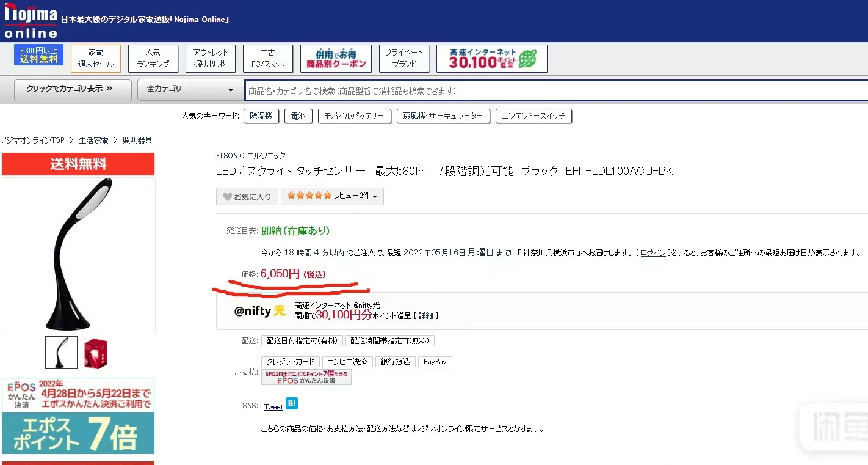Click the 銀行振込 payment option

(x=395, y=362)
